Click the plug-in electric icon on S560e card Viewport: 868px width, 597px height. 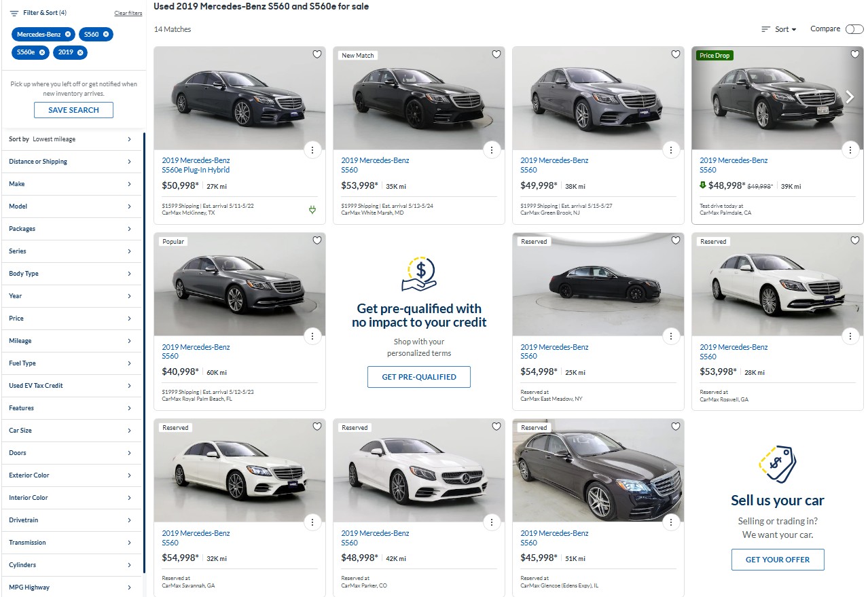coord(312,210)
